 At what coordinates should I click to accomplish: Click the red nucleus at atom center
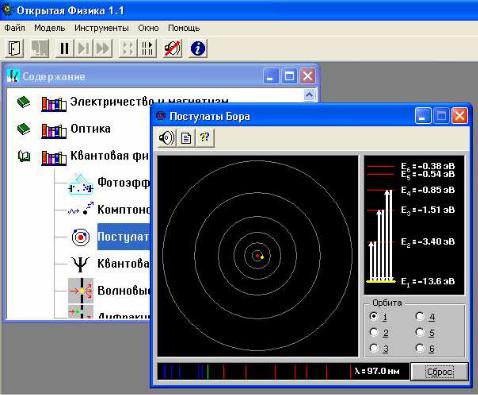click(x=257, y=256)
